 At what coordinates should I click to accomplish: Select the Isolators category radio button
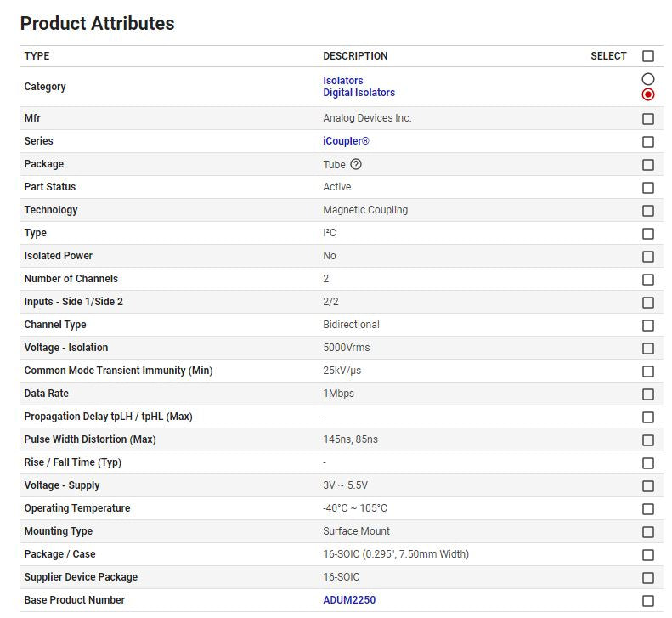click(x=648, y=79)
